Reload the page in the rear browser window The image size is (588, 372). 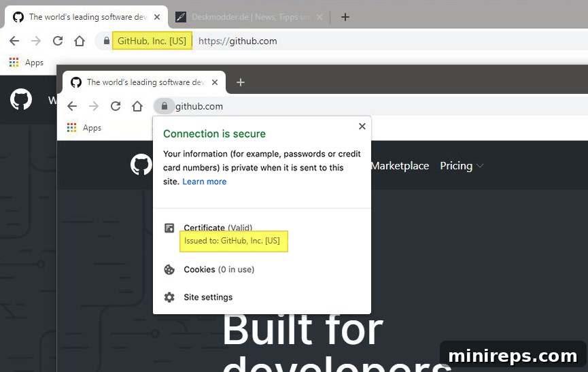(x=58, y=41)
